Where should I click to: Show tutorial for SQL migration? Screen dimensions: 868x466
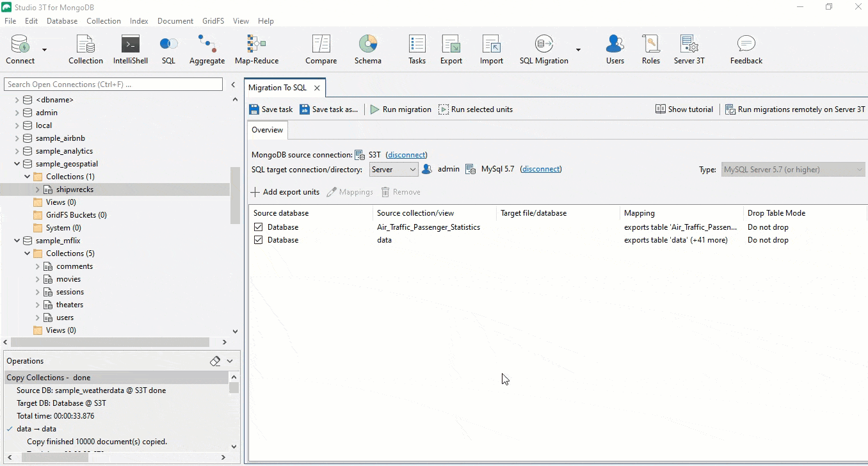(x=684, y=109)
